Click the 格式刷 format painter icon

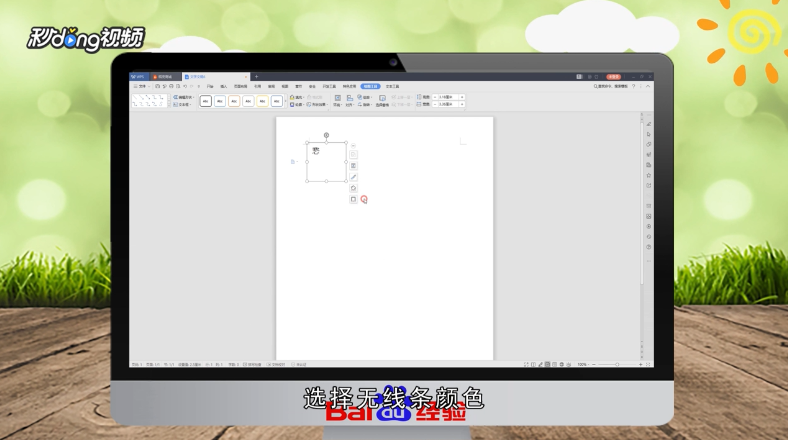point(315,97)
